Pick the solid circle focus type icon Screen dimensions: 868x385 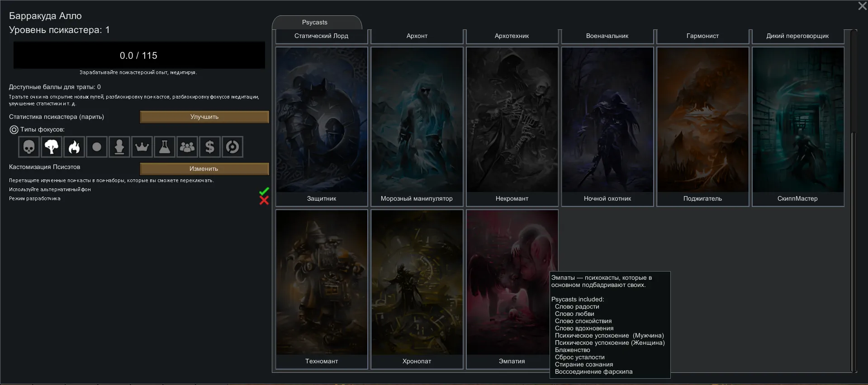97,147
